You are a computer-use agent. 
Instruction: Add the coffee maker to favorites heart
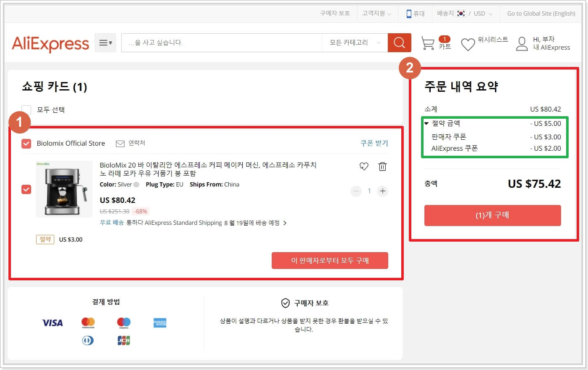coord(363,166)
